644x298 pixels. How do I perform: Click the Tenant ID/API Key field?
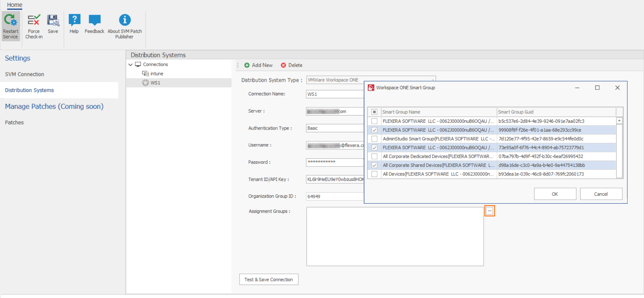tap(335, 180)
